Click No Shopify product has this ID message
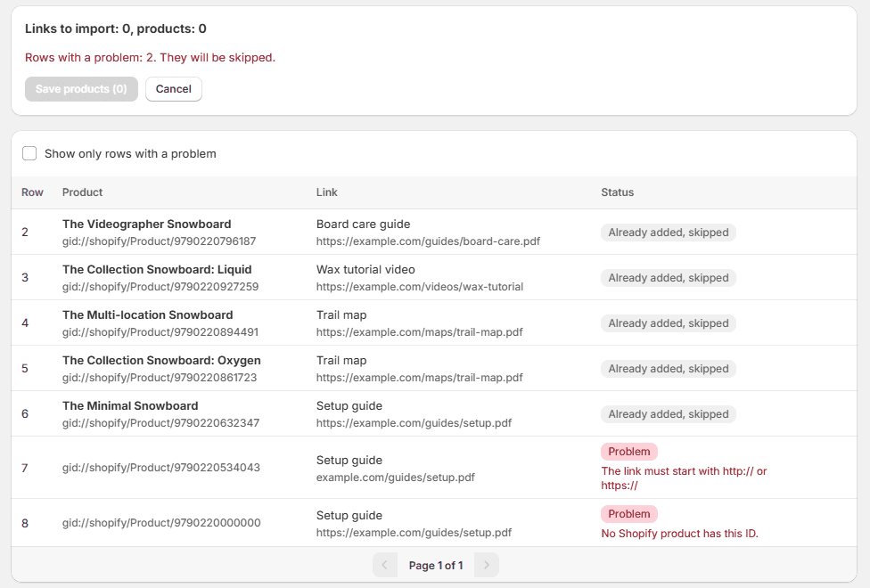Viewport: 870px width, 588px height. [679, 534]
